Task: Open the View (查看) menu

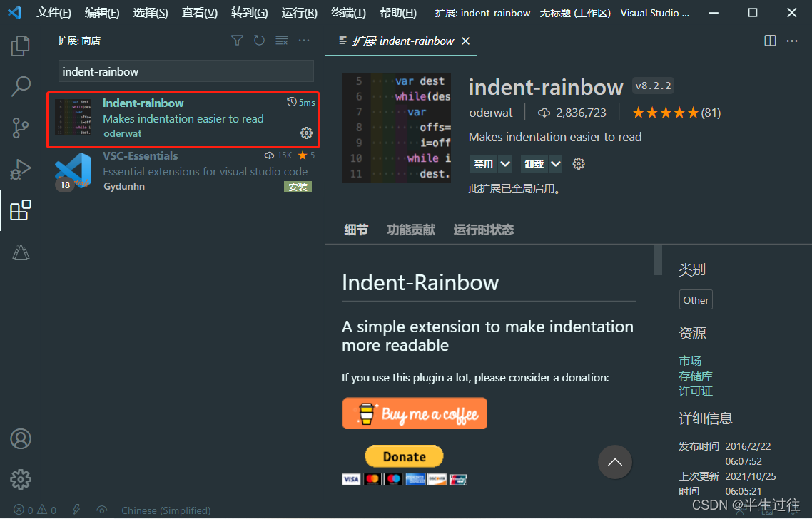Action: click(199, 13)
